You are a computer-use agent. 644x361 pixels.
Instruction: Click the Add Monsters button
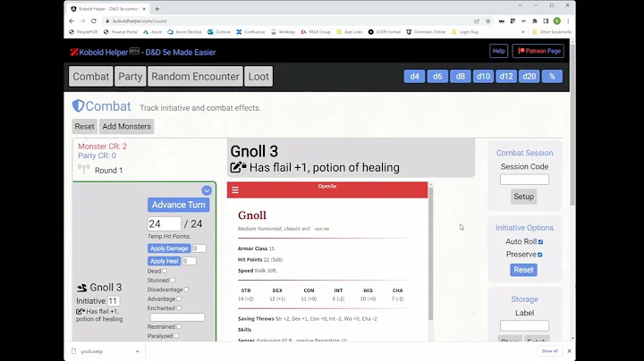(126, 126)
